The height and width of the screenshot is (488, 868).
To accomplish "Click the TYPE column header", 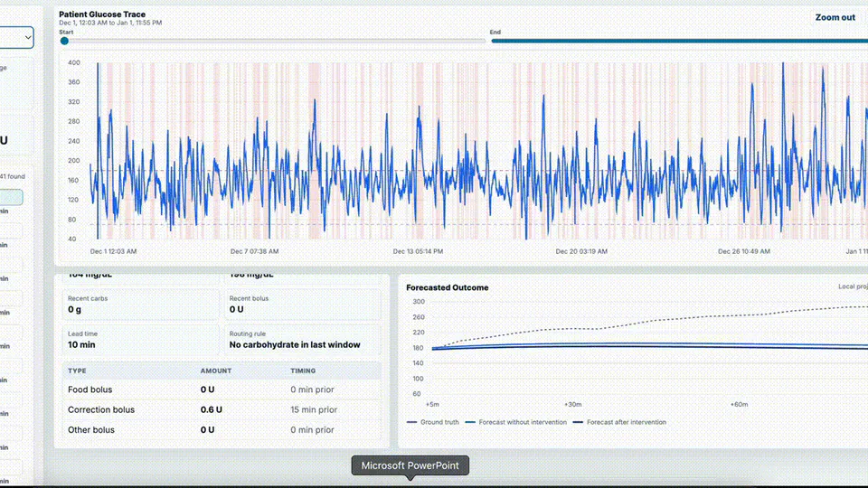I will point(77,371).
